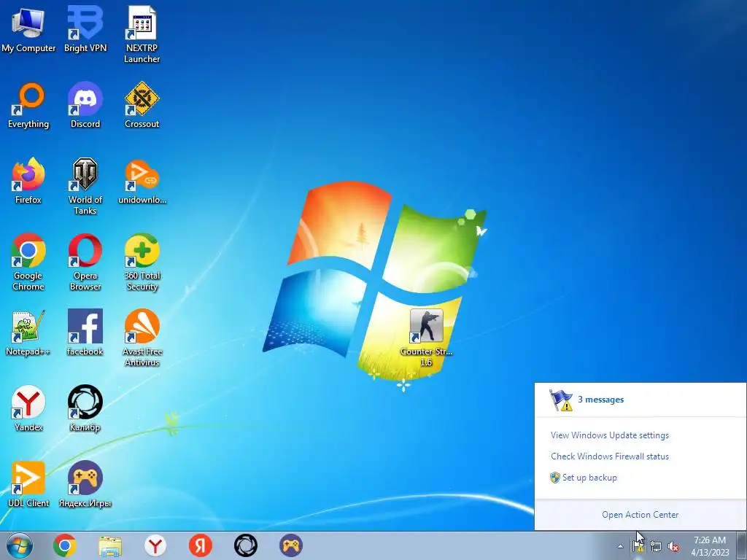Click Open Action Center

click(640, 515)
